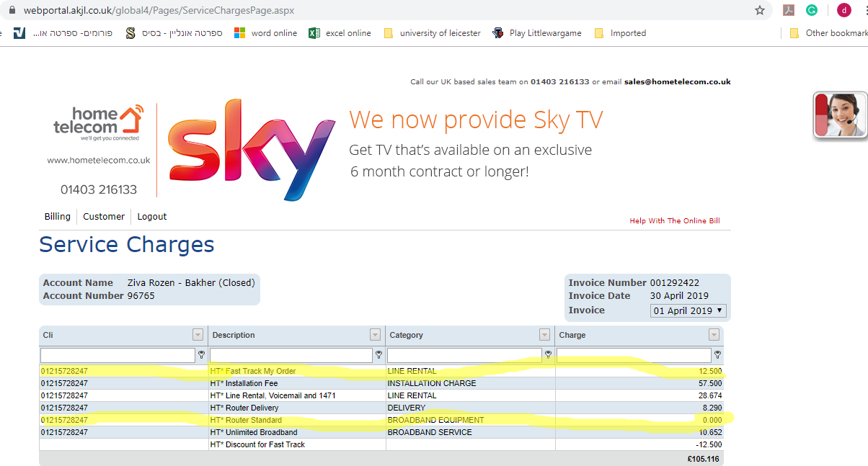Click the -12.500 discount charge value
The width and height of the screenshot is (868, 466).
click(709, 444)
